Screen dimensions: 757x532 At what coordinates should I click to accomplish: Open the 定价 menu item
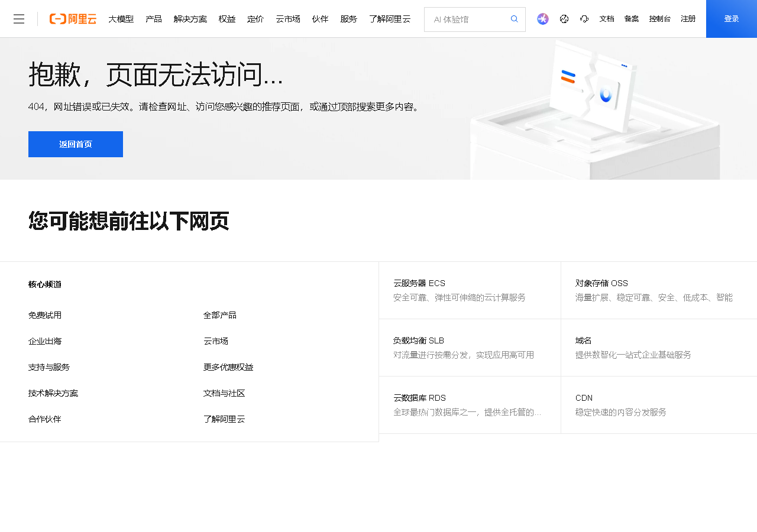[255, 19]
